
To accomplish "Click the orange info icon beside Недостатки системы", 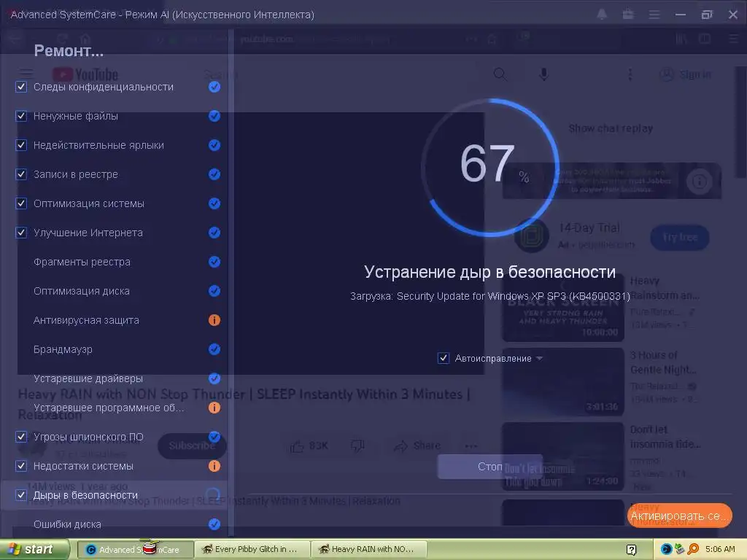I will click(x=214, y=466).
